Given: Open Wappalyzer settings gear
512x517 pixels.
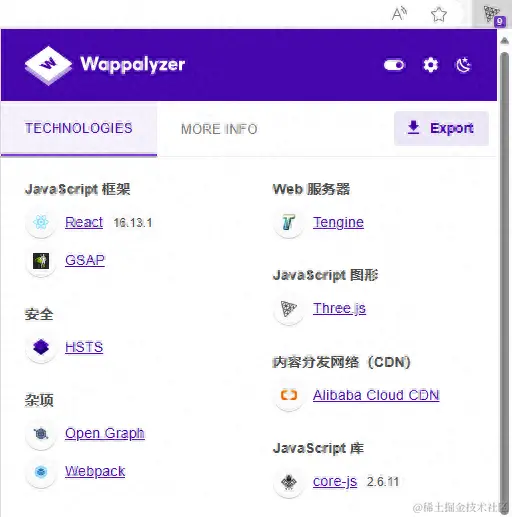Looking at the screenshot, I should [x=430, y=65].
